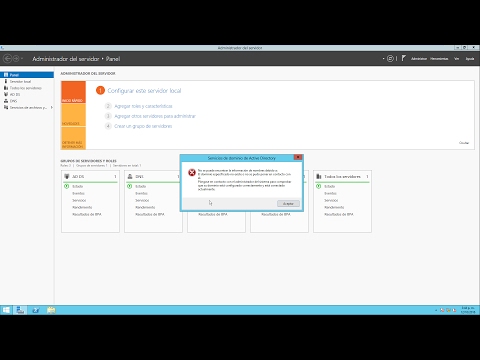Open Rendimiento in the AD DS tile
This screenshot has width=480, height=360.
coord(82,207)
